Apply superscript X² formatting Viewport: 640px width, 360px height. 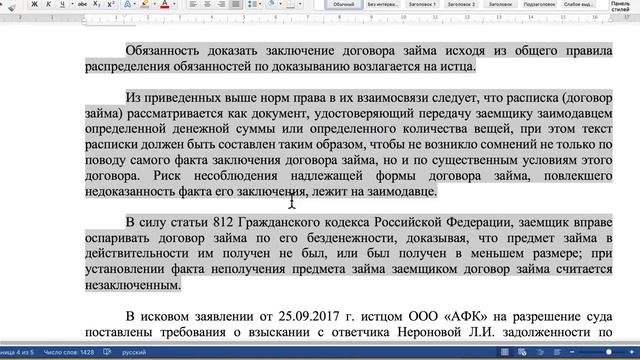click(111, 4)
